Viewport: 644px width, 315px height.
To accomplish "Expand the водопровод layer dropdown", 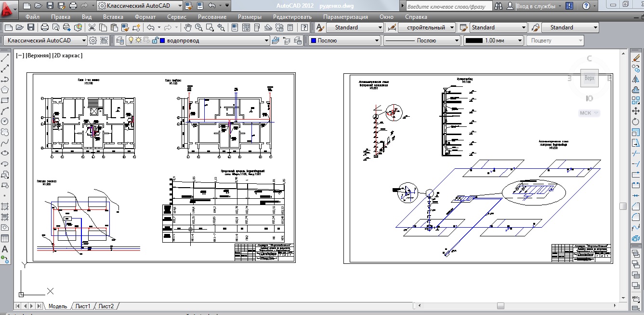I will point(266,41).
